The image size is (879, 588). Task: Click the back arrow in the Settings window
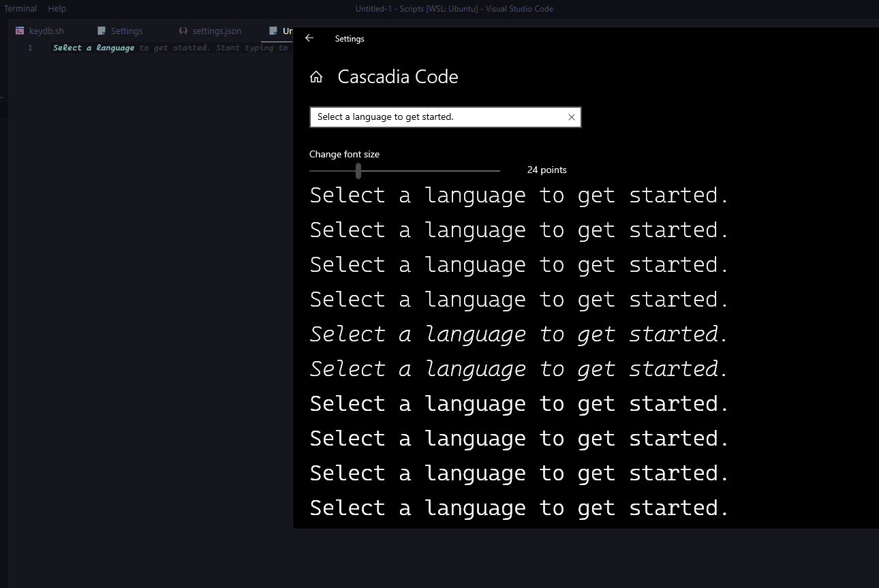[x=309, y=38]
